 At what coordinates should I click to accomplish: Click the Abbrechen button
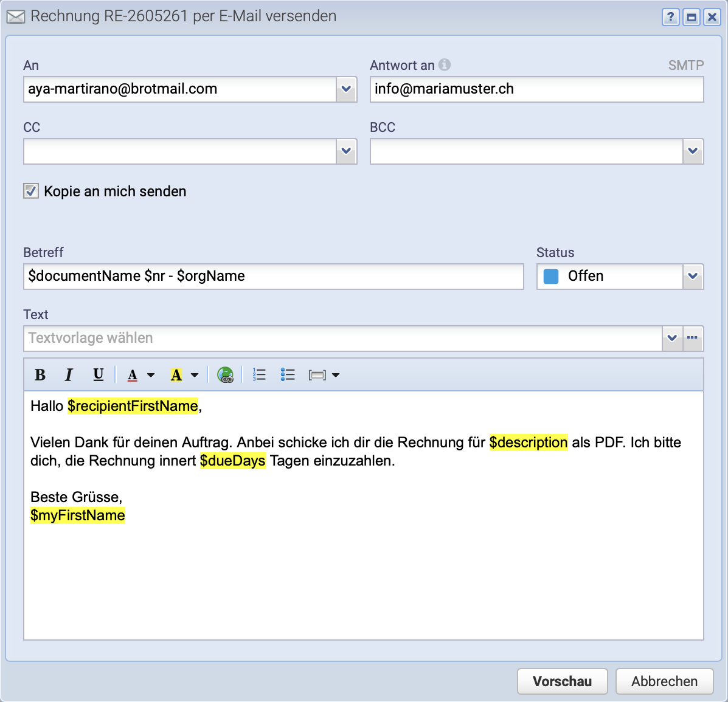tap(664, 681)
